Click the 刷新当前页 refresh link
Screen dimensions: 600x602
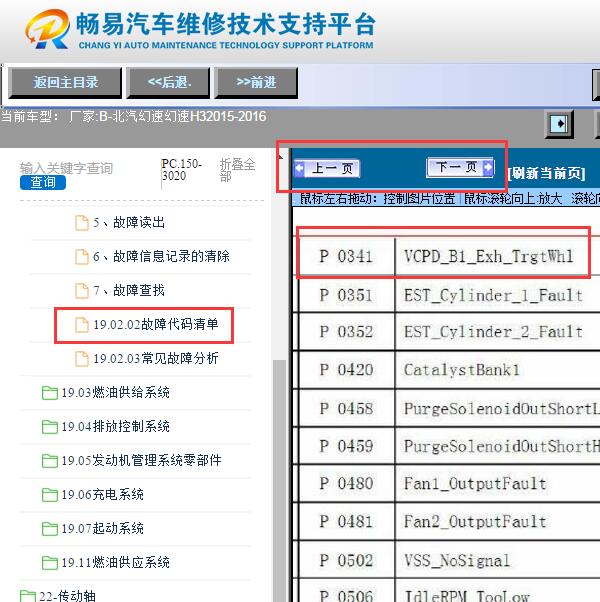pos(547,173)
